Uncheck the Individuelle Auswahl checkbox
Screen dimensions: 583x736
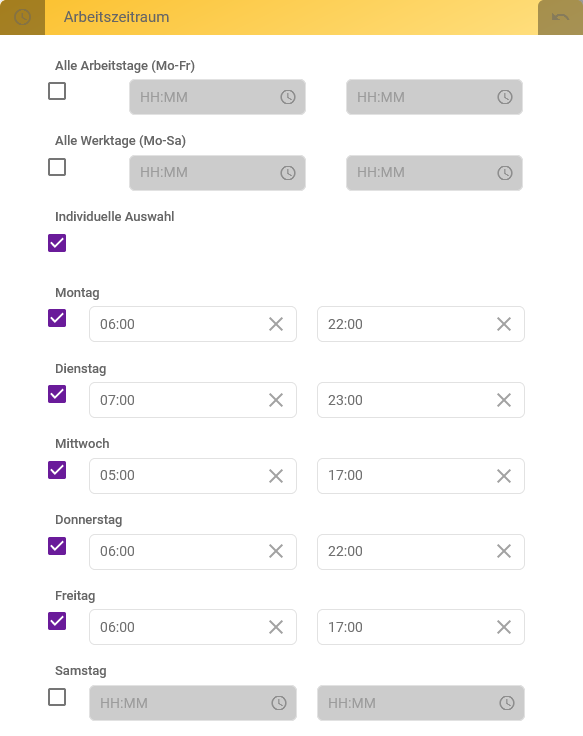(x=57, y=243)
